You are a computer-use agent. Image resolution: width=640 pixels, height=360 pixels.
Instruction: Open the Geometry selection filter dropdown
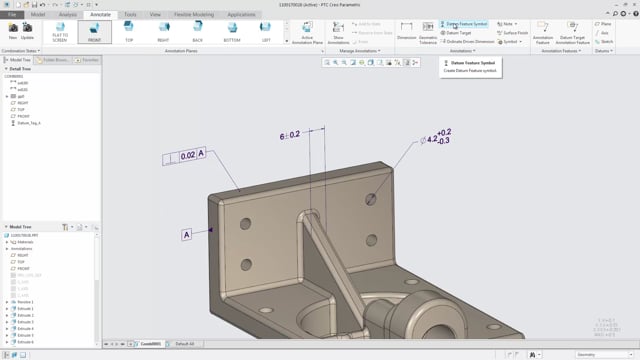pos(604,355)
